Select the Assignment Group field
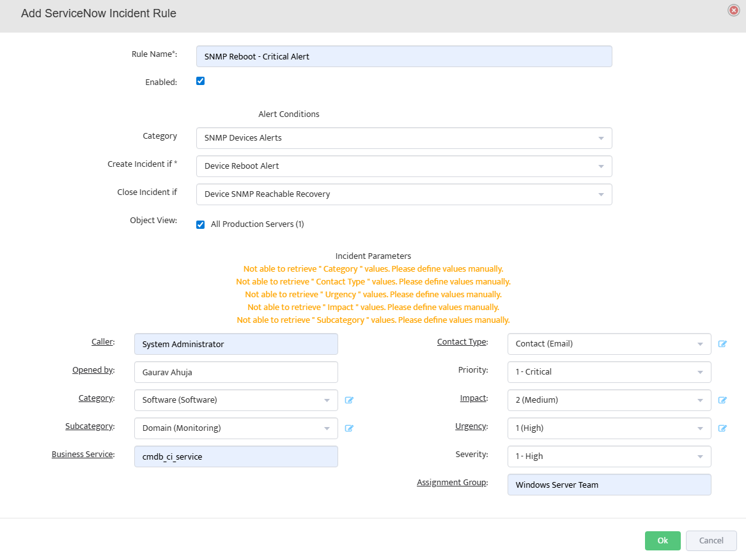 [609, 485]
